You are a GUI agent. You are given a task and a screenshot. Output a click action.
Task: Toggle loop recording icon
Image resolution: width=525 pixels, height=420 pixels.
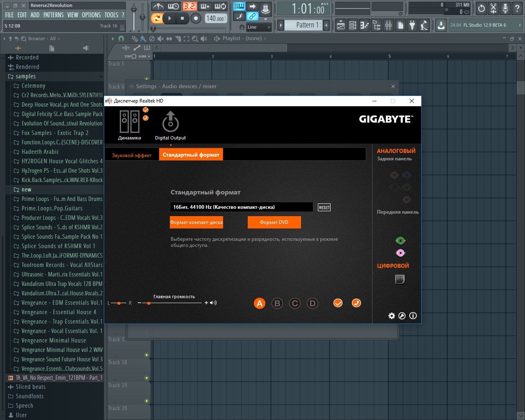pyautogui.click(x=220, y=6)
